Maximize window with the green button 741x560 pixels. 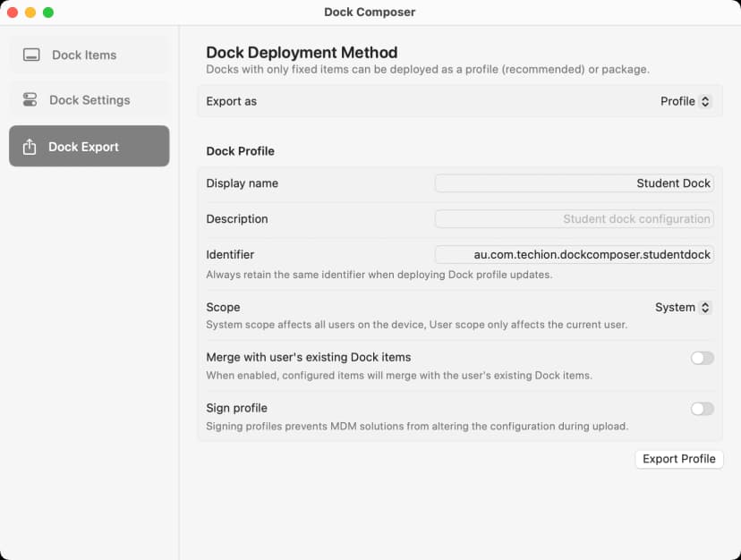coord(48,13)
